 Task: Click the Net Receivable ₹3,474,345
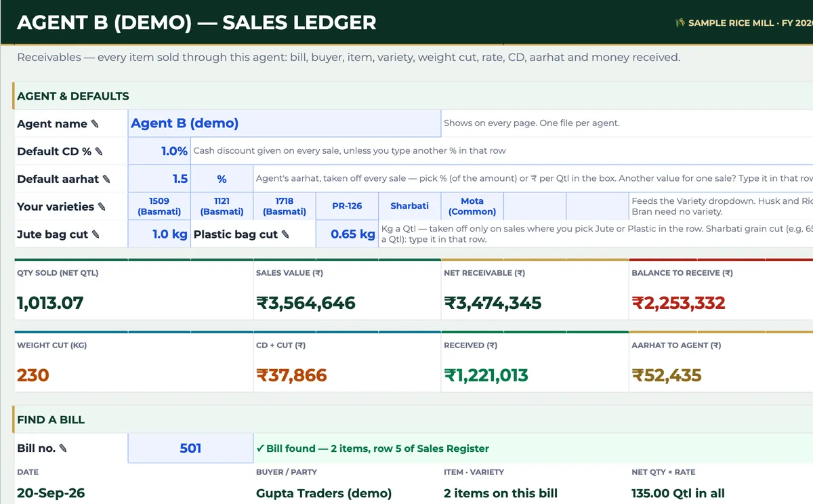tap(493, 303)
